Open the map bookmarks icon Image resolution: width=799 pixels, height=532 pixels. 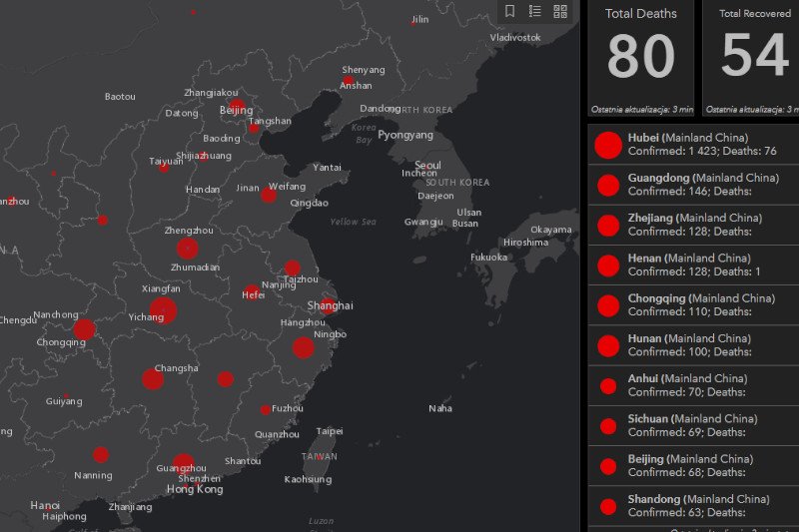(510, 12)
